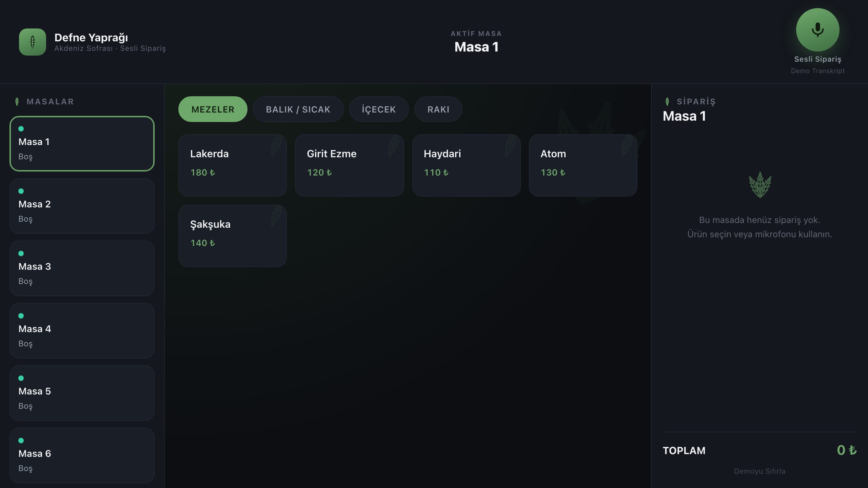Screen dimensions: 868x488
Task: Click the 0 ₺ total amount
Action: (x=847, y=450)
